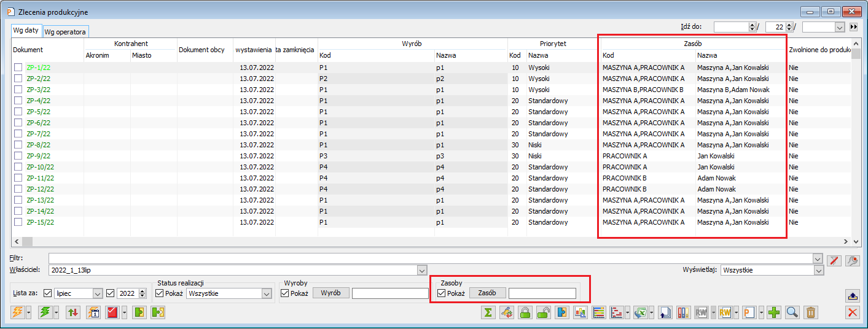Switch to the Wg daty tab
This screenshot has width=868, height=329.
coord(26,30)
